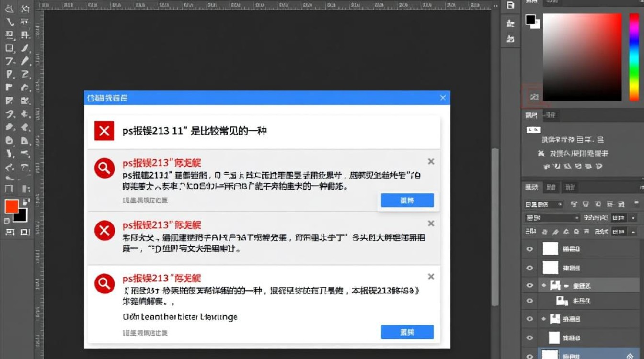The height and width of the screenshot is (359, 644).
Task: Open the layer filter type dropdown
Action: (544, 204)
